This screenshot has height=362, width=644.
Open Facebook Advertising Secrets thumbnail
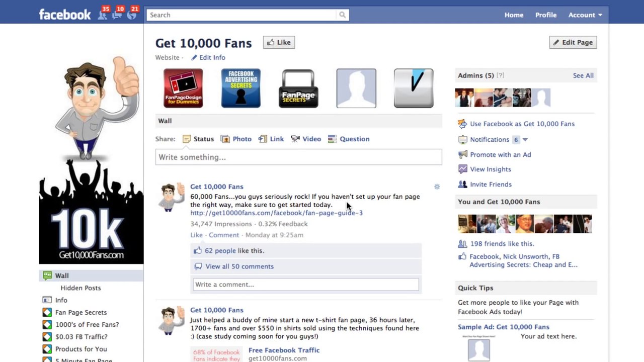pos(241,88)
